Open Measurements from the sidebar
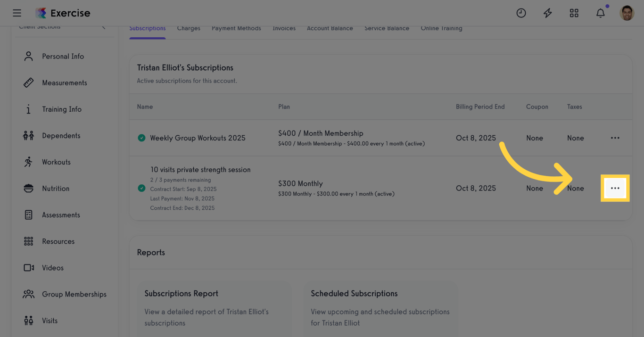Viewport: 644px width, 337px height. tap(64, 83)
